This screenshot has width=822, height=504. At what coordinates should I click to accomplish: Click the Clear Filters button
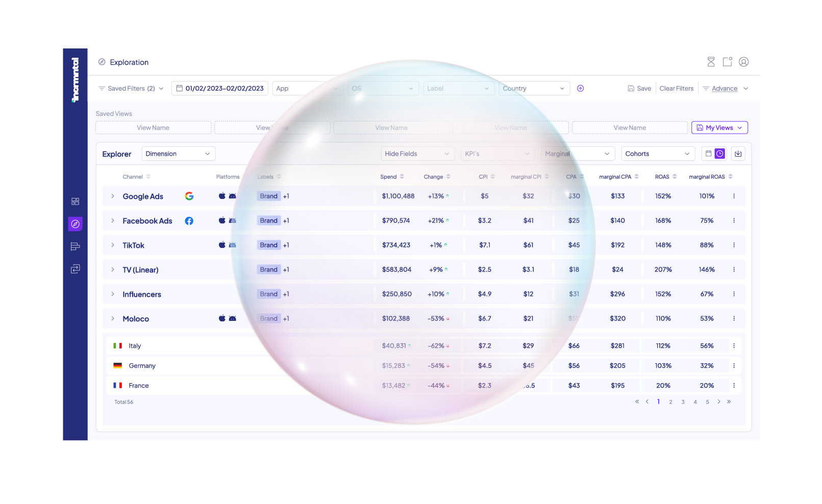coord(676,88)
